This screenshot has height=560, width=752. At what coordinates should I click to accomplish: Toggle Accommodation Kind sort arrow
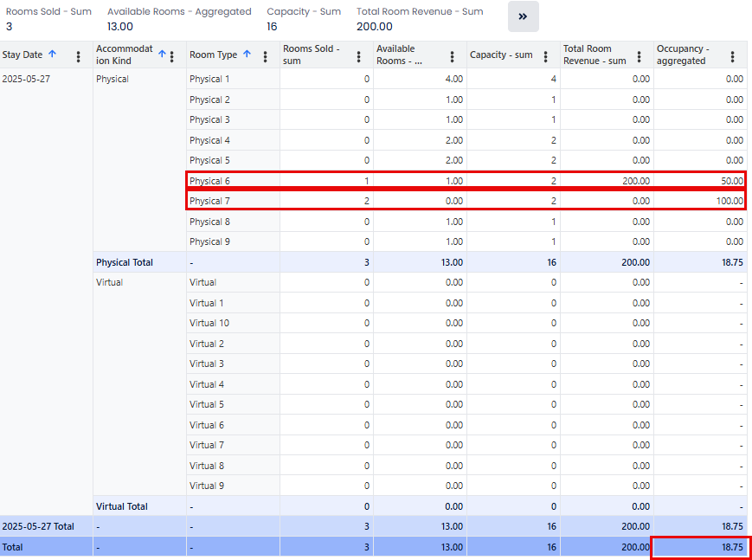click(161, 55)
